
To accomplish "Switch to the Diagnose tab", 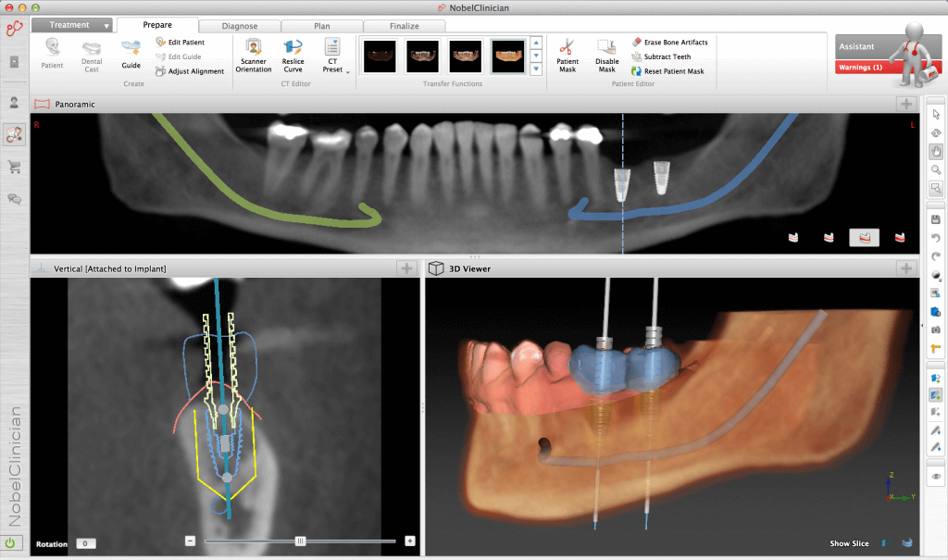I will coord(240,26).
